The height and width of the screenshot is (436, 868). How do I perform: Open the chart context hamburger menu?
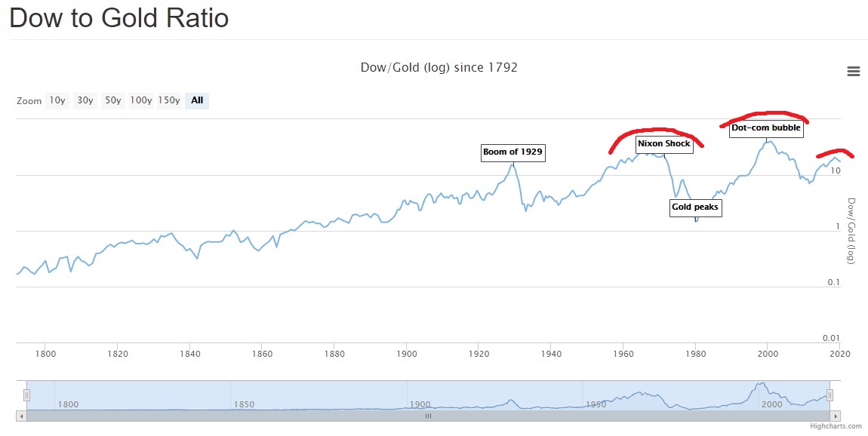(x=853, y=72)
